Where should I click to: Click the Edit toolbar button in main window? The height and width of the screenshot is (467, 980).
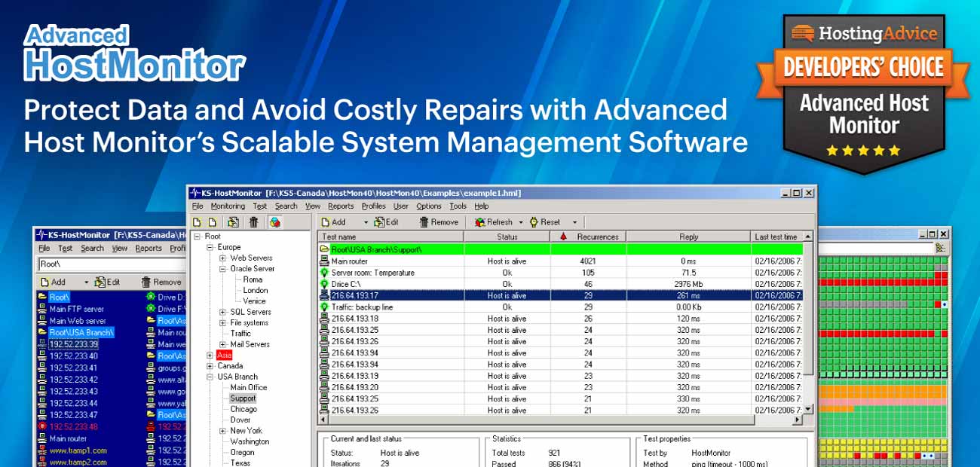click(x=387, y=222)
